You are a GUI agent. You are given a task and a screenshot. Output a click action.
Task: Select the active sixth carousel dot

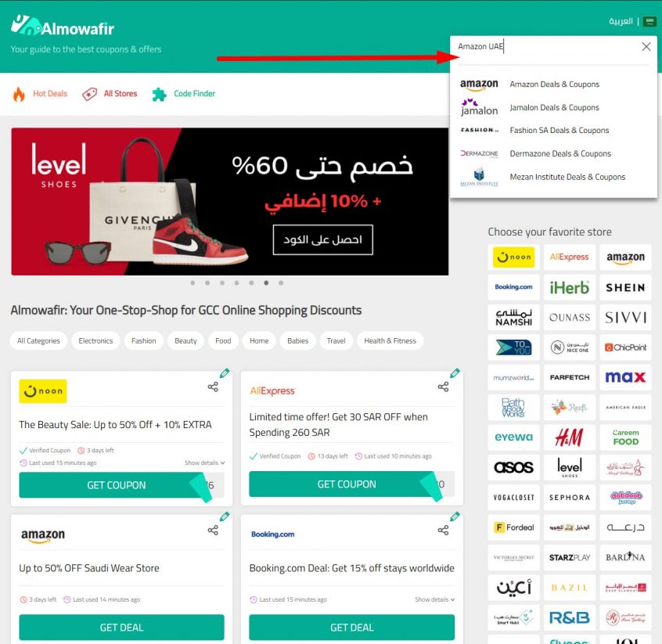(x=266, y=283)
